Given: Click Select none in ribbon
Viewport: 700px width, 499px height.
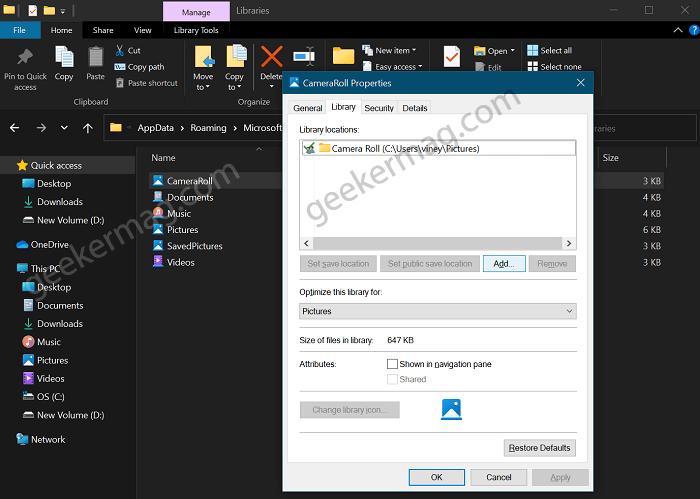Looking at the screenshot, I should pyautogui.click(x=554, y=67).
